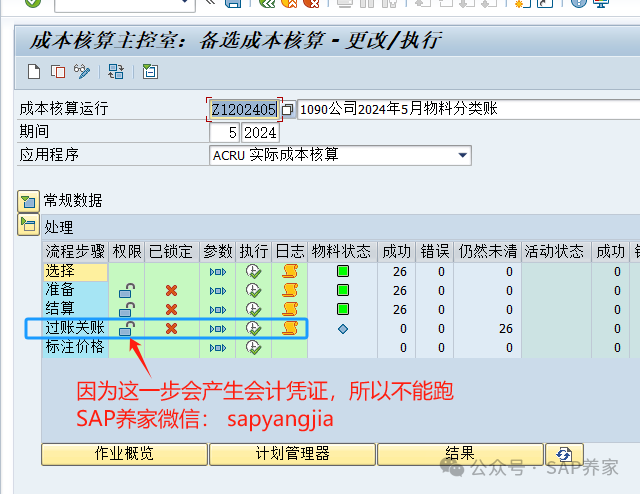
Task: Open parameters for the 选择 step
Action: pos(218,272)
